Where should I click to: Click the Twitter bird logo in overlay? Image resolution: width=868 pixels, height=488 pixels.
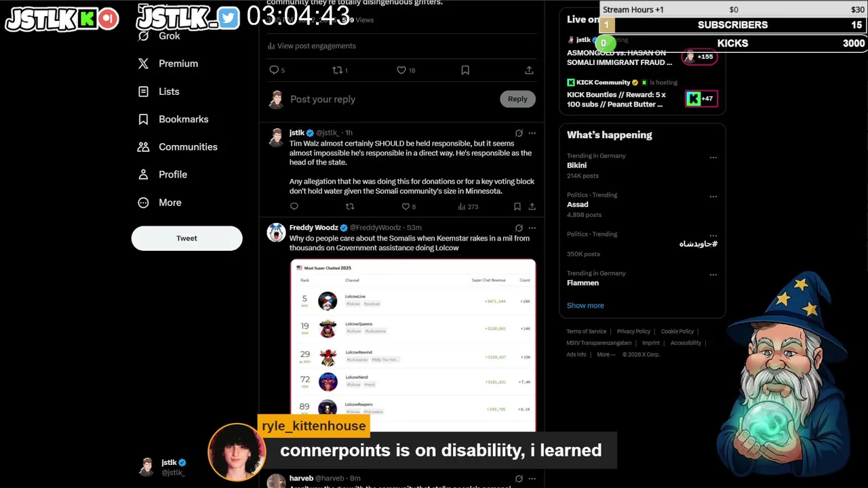(229, 18)
